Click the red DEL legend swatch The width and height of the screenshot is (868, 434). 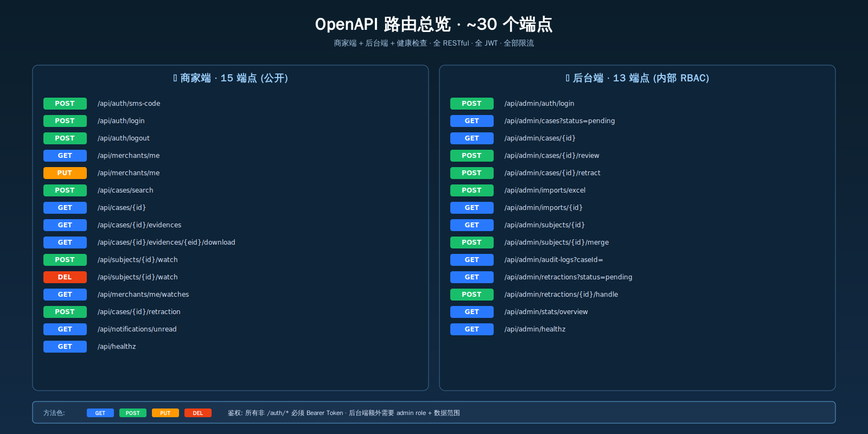[x=198, y=413]
